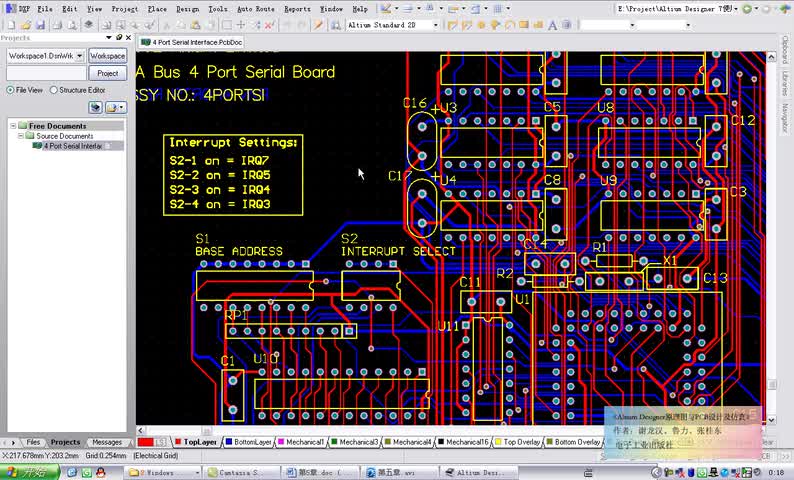Open the Workspace1.DsnWrk dropdown
This screenshot has width=794, height=480.
[80, 56]
